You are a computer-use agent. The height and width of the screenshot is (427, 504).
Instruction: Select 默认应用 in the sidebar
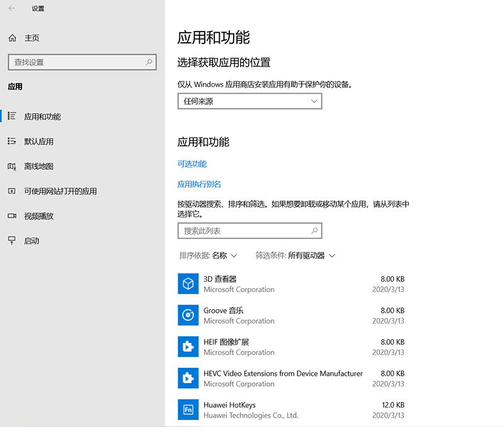click(38, 141)
